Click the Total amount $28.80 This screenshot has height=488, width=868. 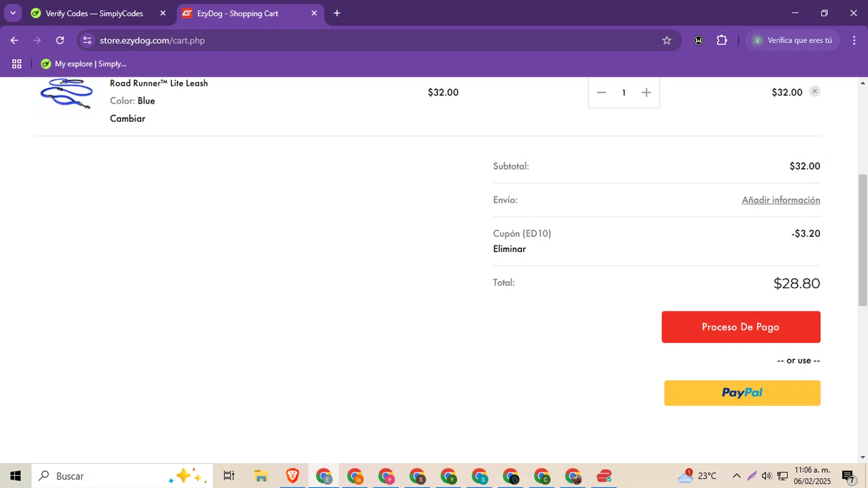(x=797, y=283)
